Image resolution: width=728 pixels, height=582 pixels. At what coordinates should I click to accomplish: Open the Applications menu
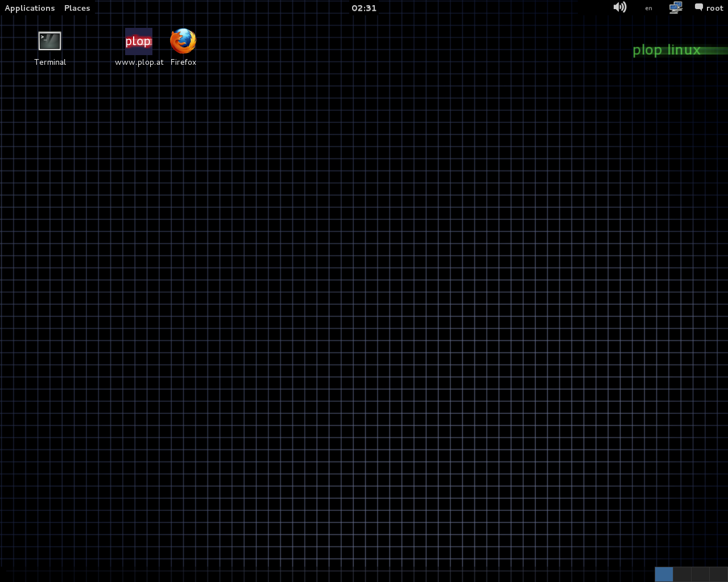[30, 8]
